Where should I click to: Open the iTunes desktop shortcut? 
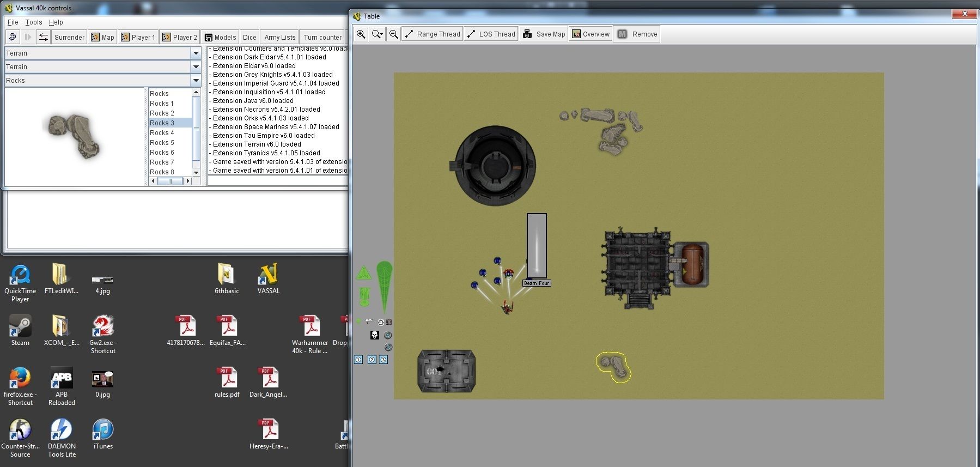(x=103, y=434)
